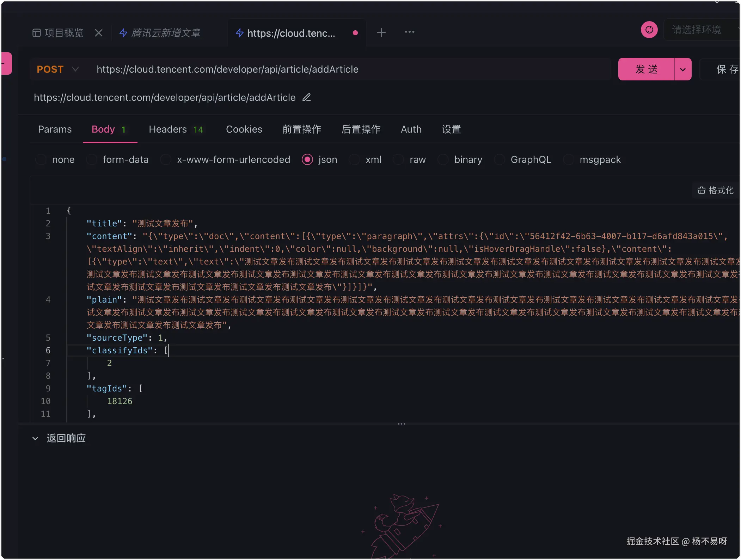741x560 pixels.
Task: Expand the send button arrow dropdown
Action: [x=682, y=69]
